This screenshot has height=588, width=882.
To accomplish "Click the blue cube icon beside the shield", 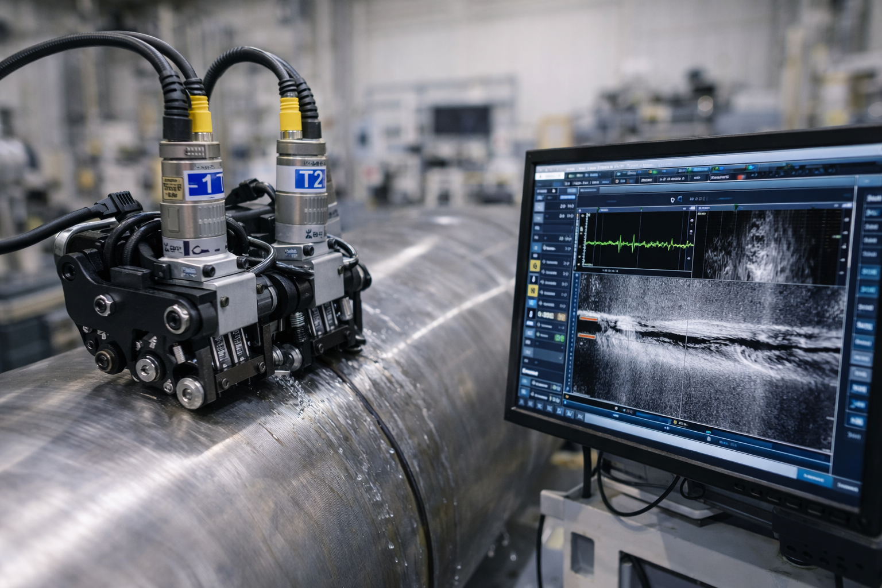I will (x=679, y=199).
